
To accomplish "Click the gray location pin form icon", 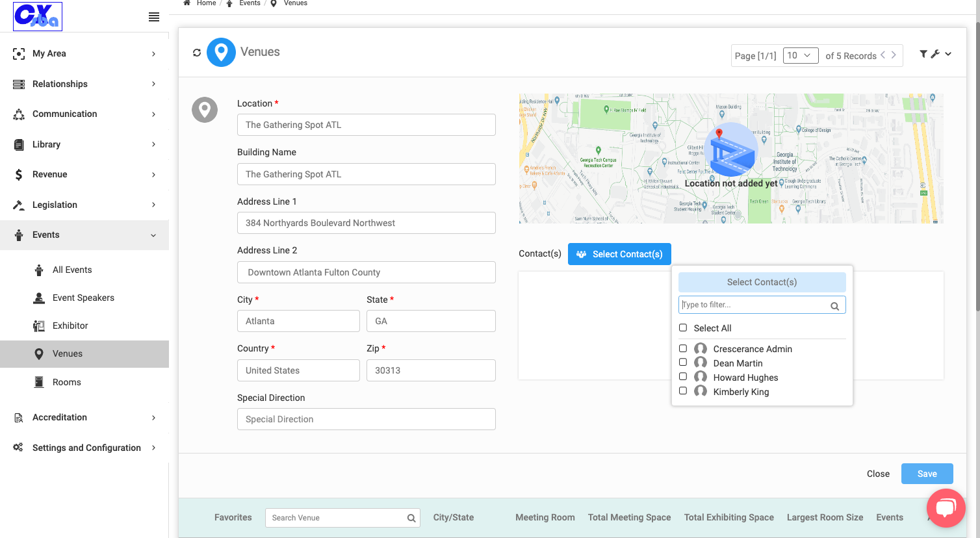I will tap(205, 110).
